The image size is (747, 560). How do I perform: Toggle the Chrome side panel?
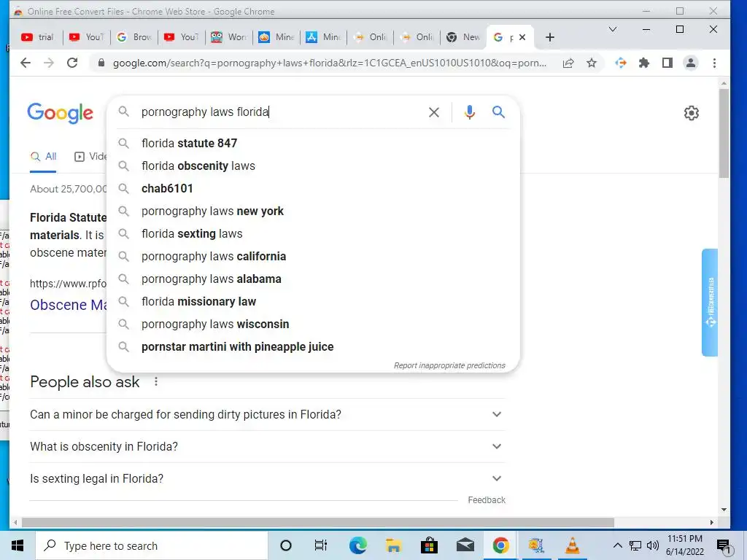(x=667, y=63)
